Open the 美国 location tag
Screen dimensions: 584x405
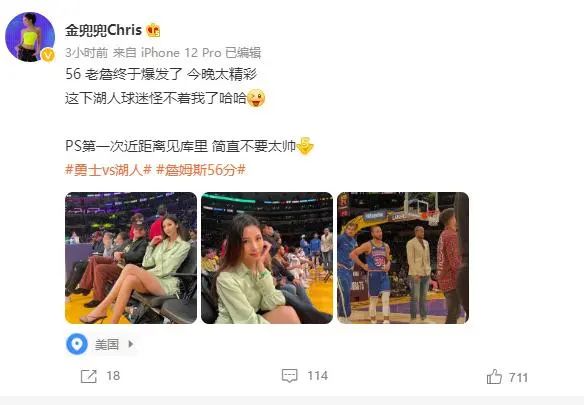[x=107, y=344]
